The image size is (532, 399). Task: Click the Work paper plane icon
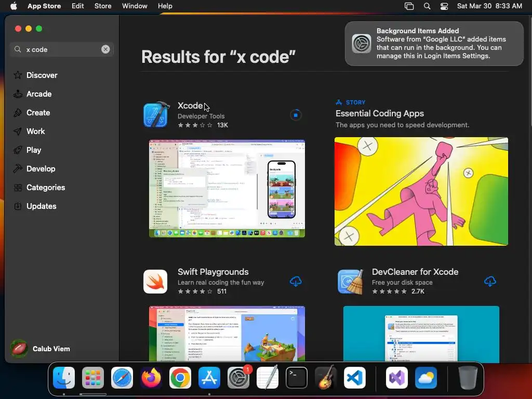click(18, 131)
